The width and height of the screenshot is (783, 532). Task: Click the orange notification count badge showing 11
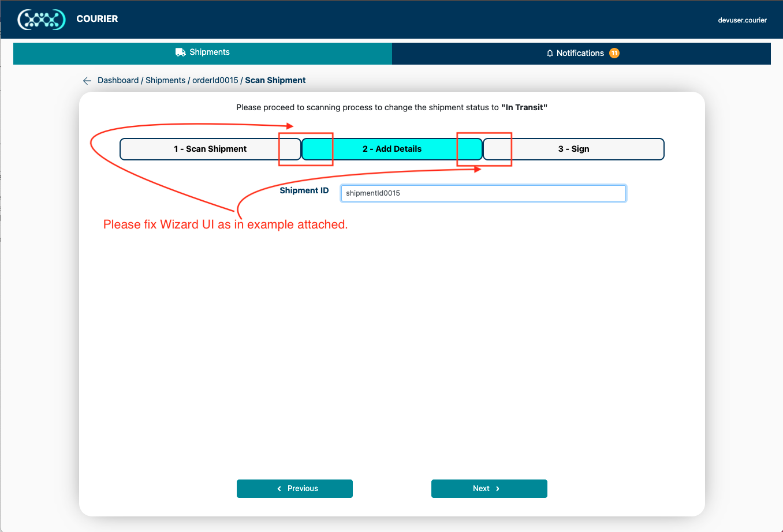[615, 53]
